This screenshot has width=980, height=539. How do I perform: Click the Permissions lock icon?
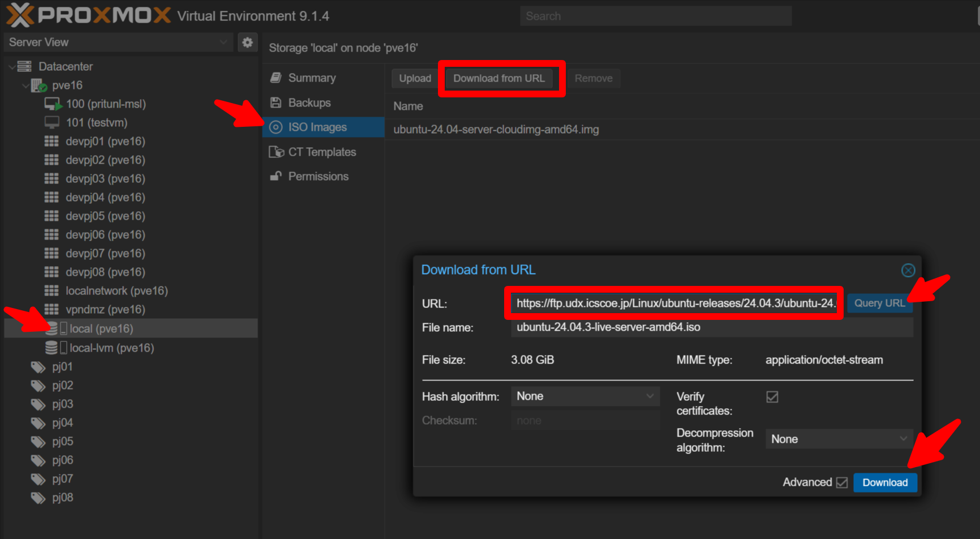point(276,176)
